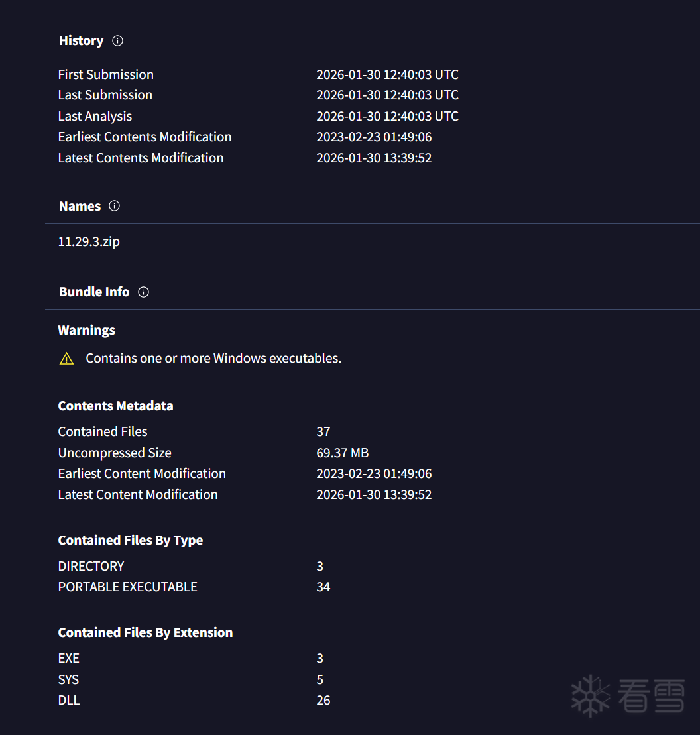Click the file name 11.29.3.zip

point(89,241)
